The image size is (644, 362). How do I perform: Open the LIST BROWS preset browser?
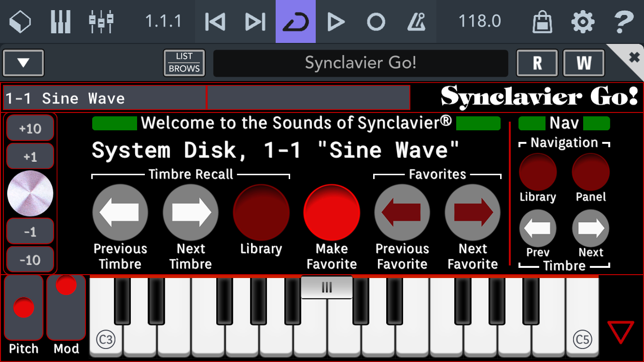(x=184, y=63)
